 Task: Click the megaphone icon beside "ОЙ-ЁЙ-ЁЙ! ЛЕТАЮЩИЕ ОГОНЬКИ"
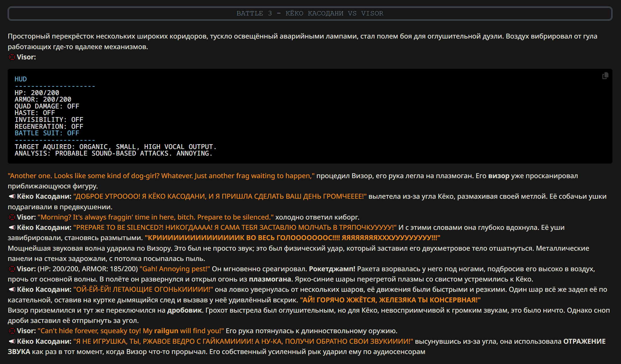12,289
